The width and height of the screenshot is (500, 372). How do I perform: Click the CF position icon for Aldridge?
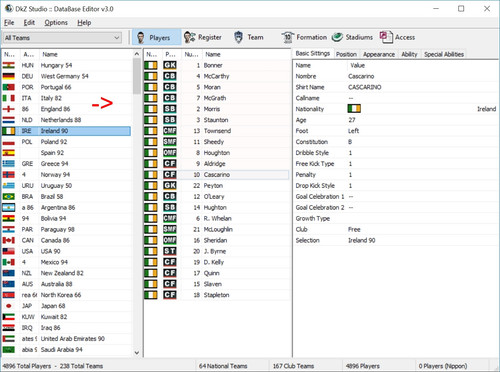(170, 164)
